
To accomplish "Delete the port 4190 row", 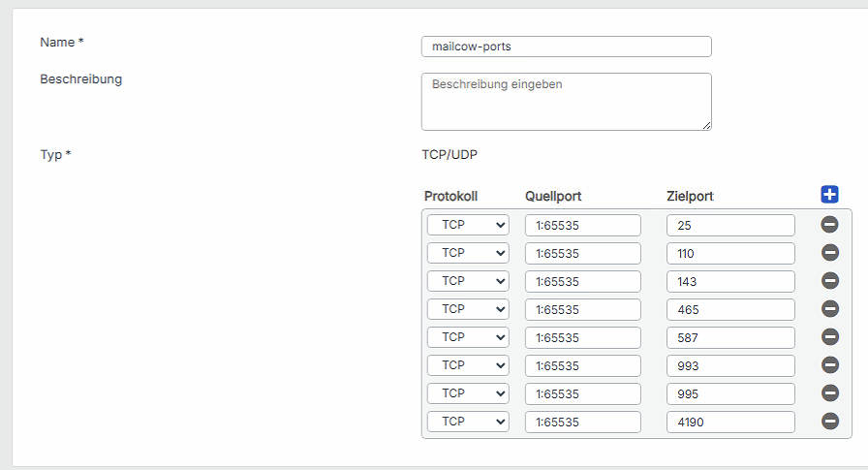I will tap(830, 422).
